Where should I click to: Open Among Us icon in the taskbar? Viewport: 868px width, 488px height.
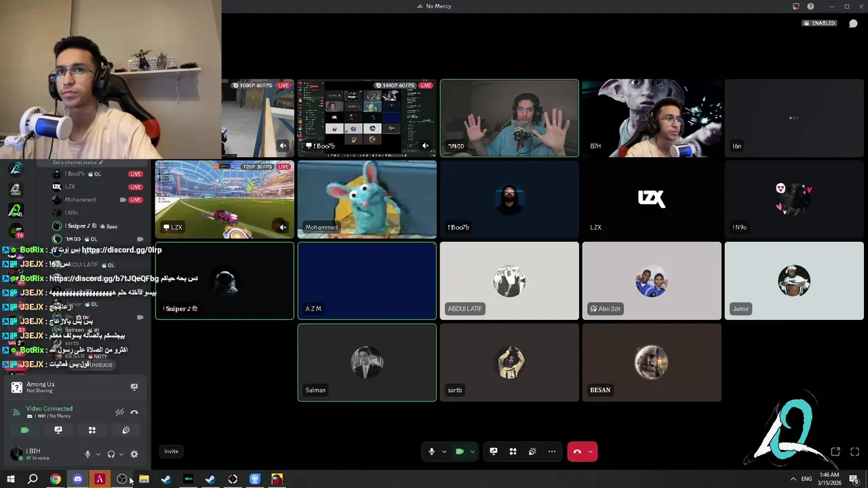click(x=277, y=479)
